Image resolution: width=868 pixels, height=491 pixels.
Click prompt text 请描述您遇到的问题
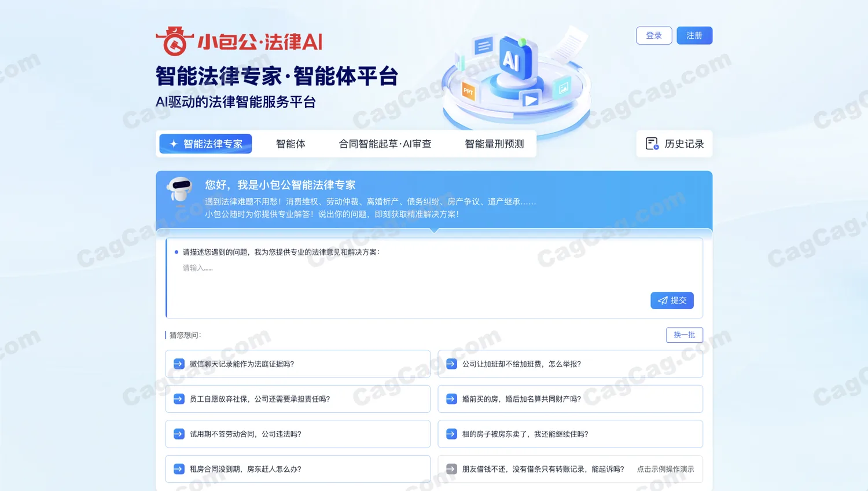pyautogui.click(x=281, y=252)
